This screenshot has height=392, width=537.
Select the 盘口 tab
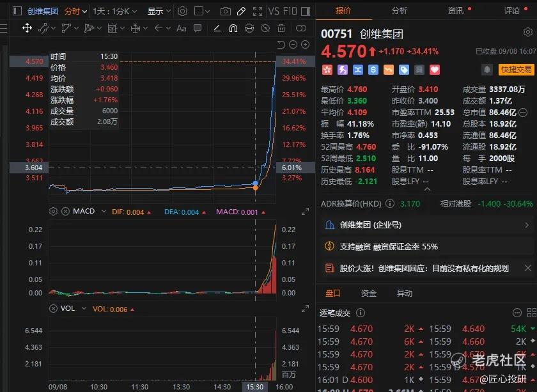[333, 294]
